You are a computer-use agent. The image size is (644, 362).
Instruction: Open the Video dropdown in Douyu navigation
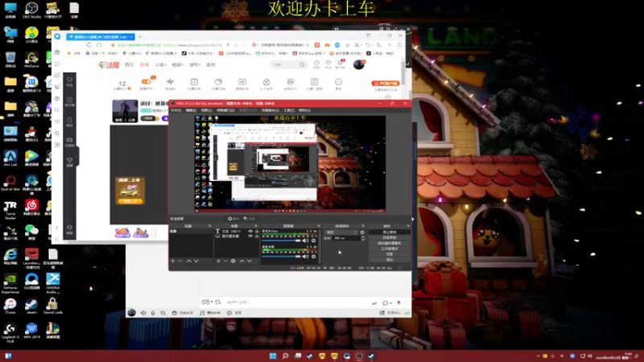click(x=177, y=65)
